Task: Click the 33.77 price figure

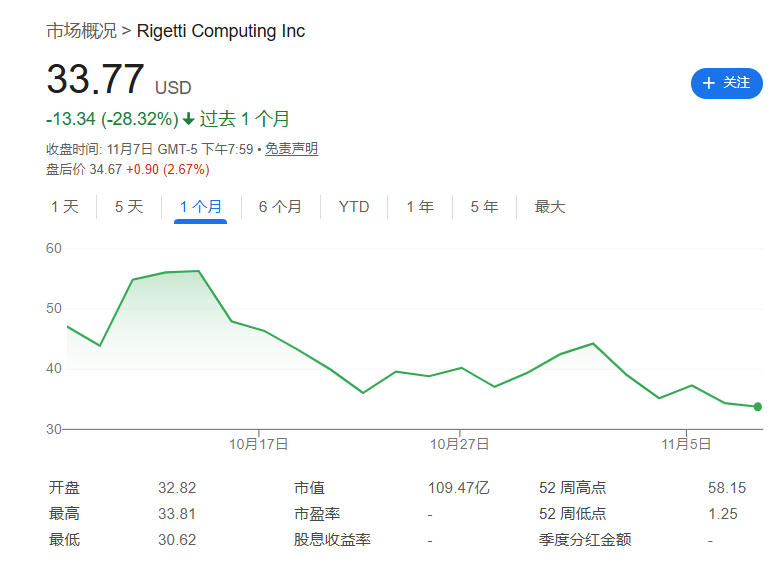Action: [96, 80]
